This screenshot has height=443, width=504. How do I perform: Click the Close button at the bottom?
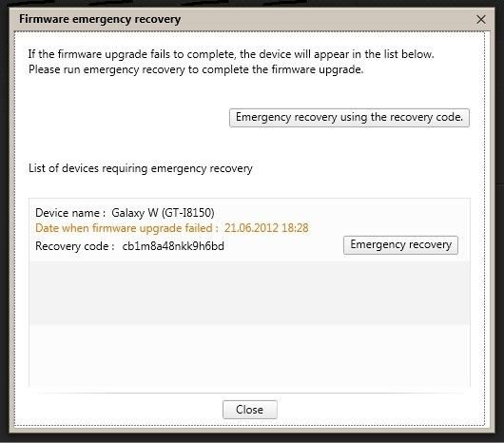pyautogui.click(x=250, y=410)
